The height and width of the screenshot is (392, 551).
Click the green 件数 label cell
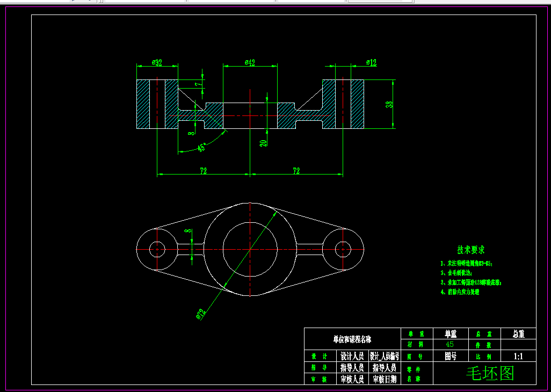click(484, 345)
